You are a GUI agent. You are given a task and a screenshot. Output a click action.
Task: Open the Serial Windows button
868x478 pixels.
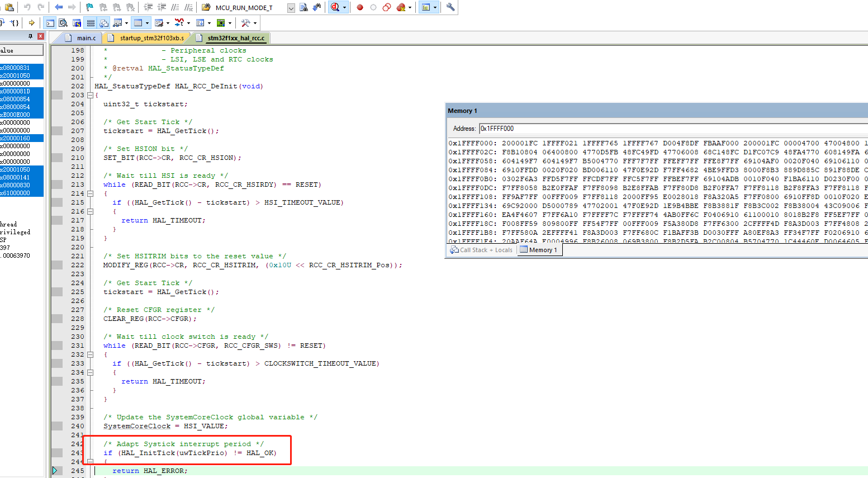click(x=159, y=23)
